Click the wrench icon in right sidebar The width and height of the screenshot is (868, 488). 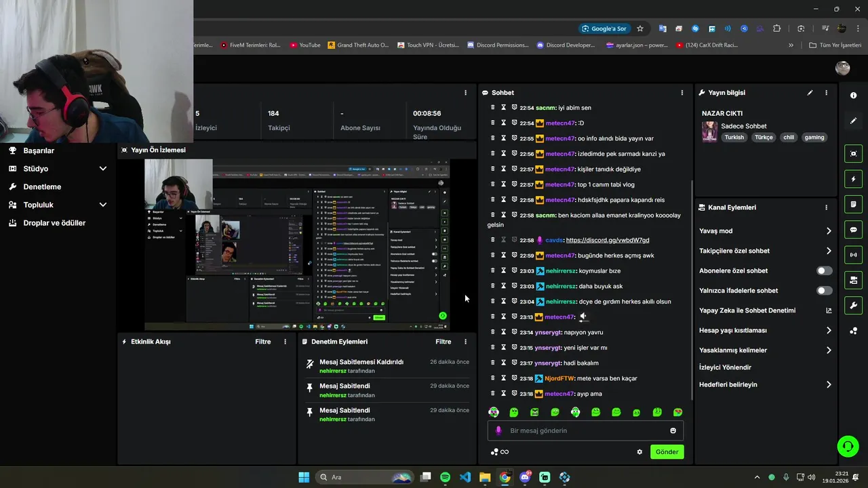coord(853,306)
